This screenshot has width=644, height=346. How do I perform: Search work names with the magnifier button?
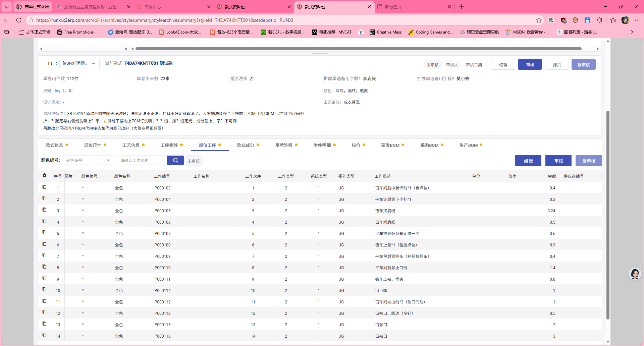point(175,160)
